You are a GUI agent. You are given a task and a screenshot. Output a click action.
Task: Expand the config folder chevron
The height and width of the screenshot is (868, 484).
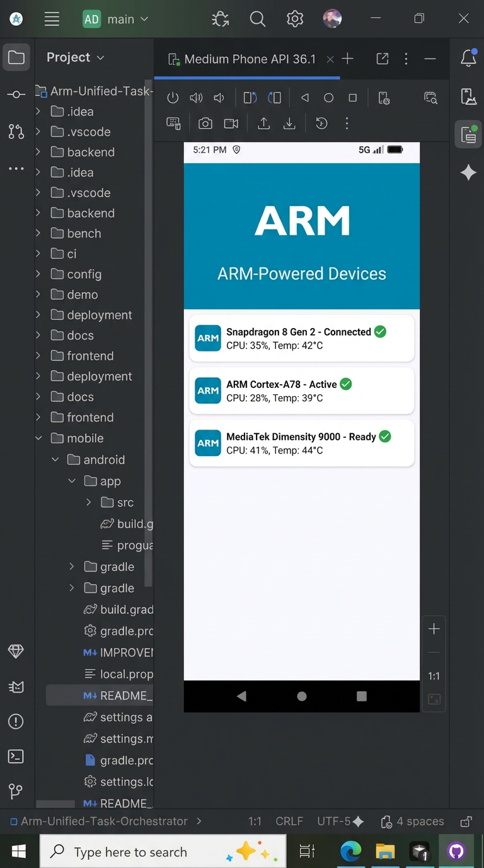38,274
